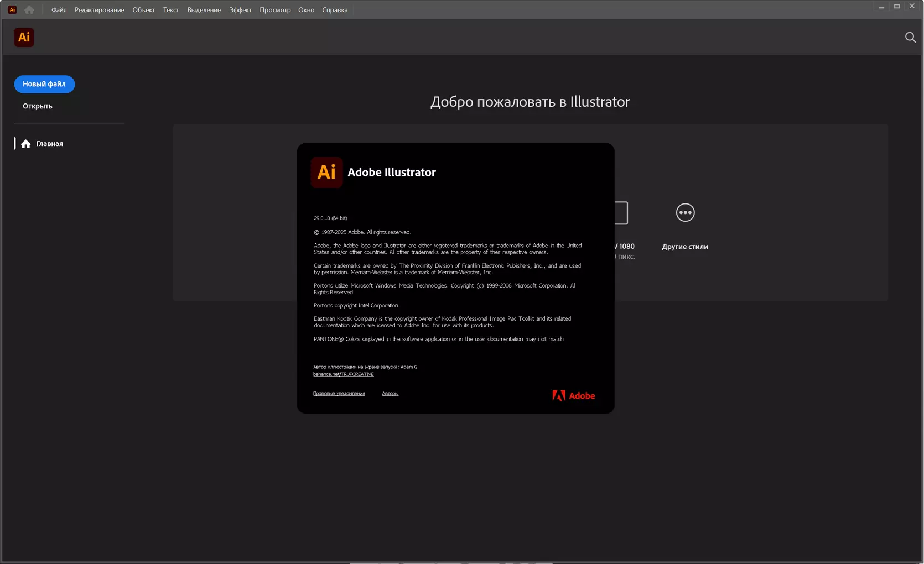Open search with the magnifier icon
This screenshot has width=924, height=564.
(x=910, y=37)
